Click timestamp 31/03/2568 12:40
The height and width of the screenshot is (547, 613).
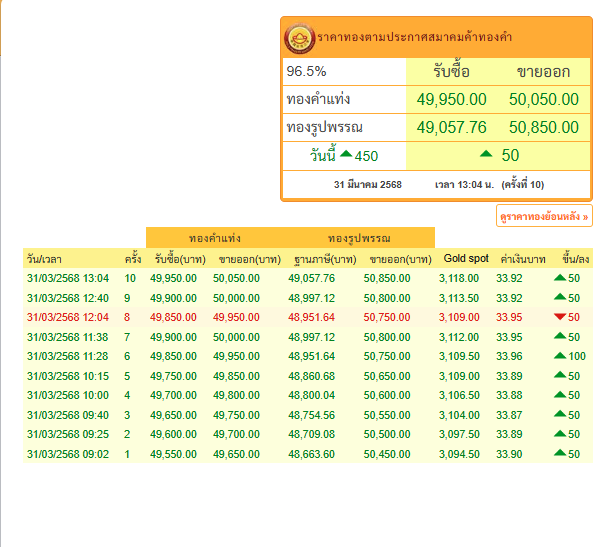[x=68, y=298]
